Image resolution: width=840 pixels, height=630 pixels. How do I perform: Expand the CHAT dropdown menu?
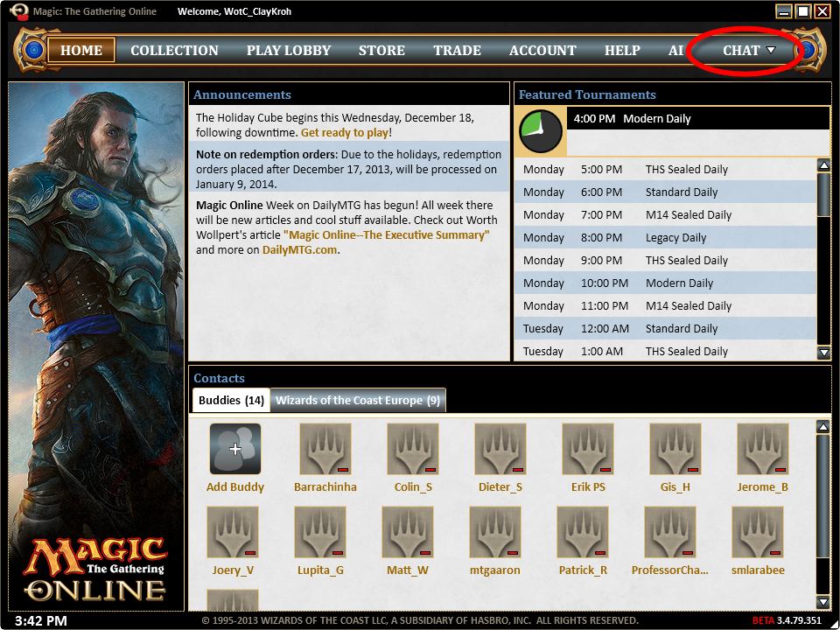coord(749,51)
